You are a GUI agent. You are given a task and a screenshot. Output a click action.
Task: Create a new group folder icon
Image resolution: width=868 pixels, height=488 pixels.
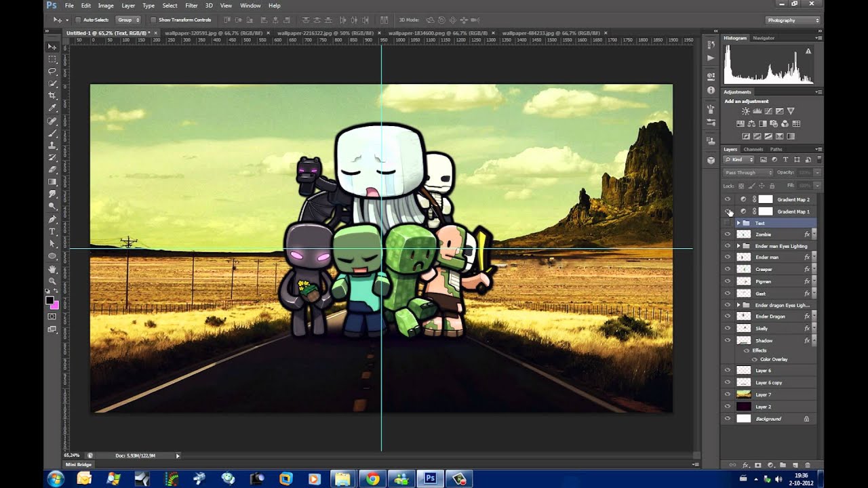[x=783, y=465]
